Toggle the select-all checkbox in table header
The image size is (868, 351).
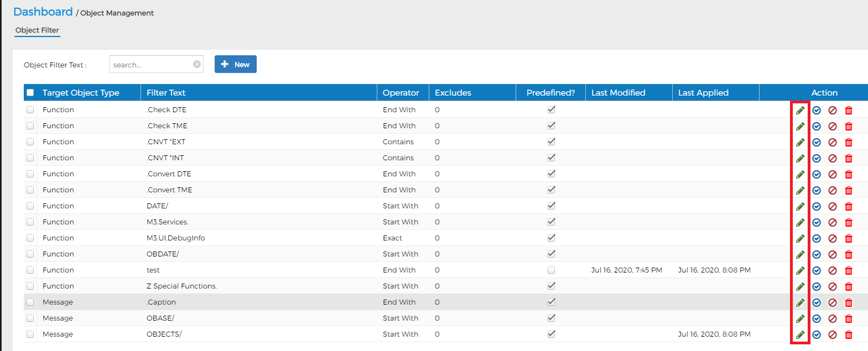pyautogui.click(x=30, y=93)
